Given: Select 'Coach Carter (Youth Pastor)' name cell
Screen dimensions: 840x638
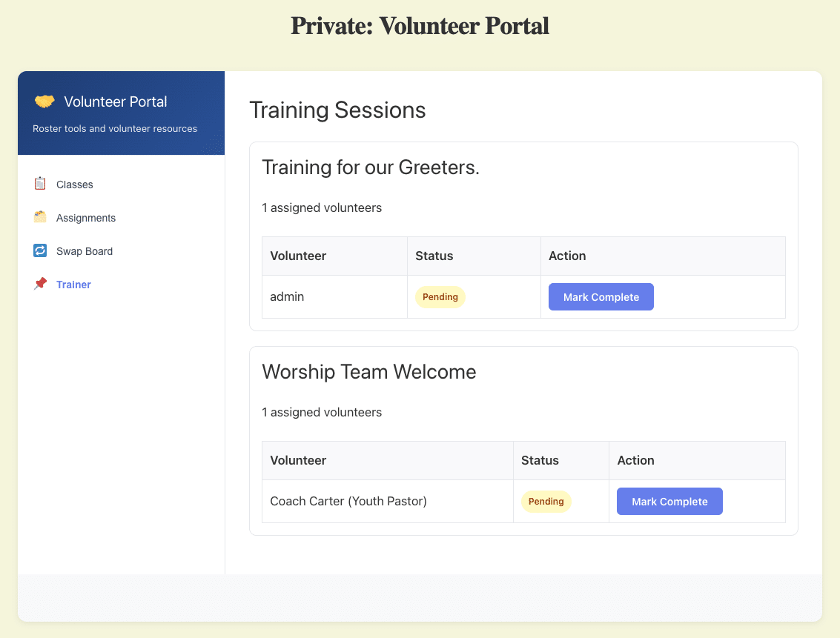Looking at the screenshot, I should point(348,502).
